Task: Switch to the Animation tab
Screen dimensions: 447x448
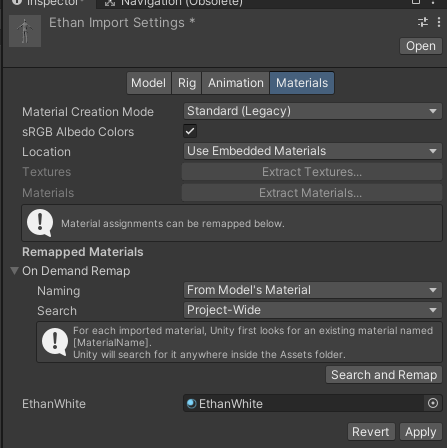Action: [x=236, y=83]
